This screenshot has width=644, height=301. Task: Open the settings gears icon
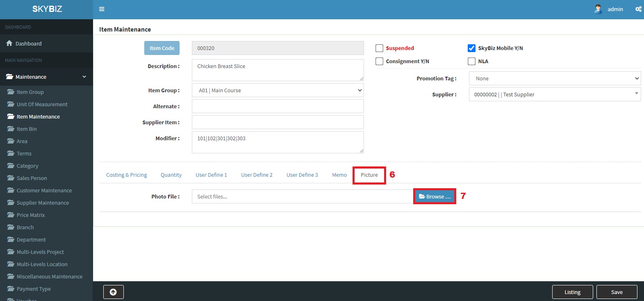638,9
